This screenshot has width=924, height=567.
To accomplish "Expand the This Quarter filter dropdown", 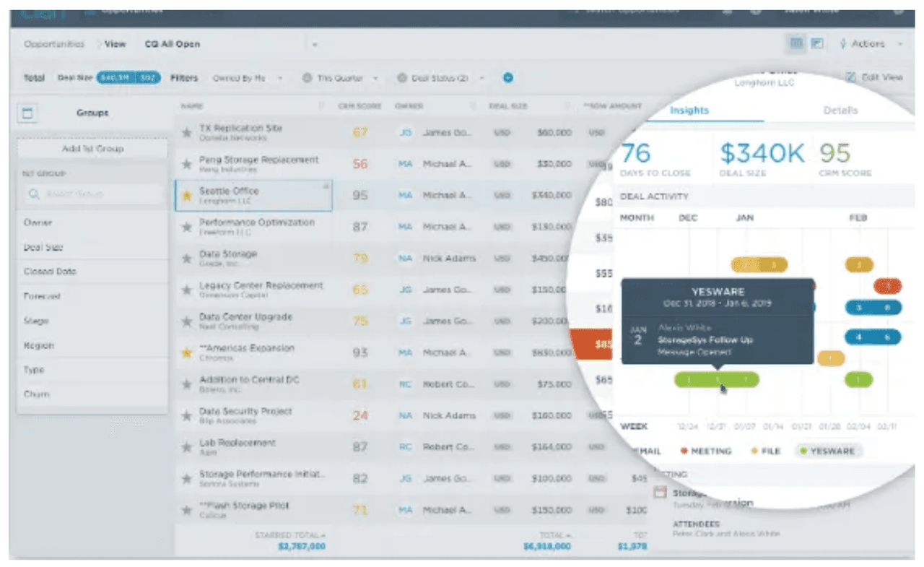I will click(340, 78).
